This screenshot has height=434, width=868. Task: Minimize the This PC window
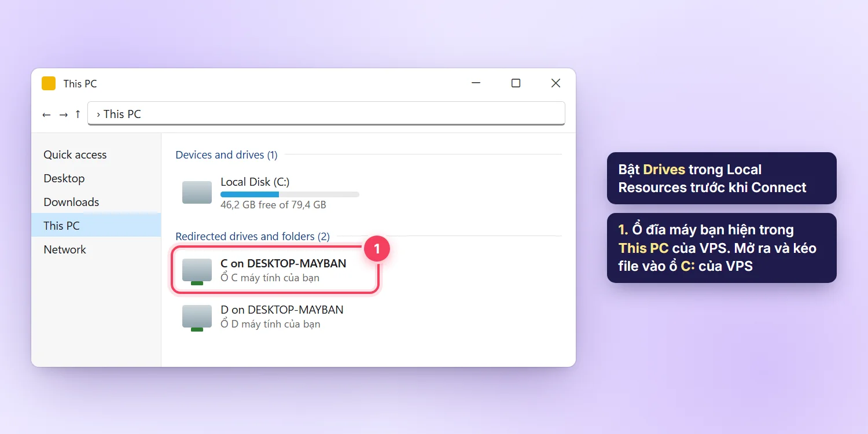tap(476, 83)
